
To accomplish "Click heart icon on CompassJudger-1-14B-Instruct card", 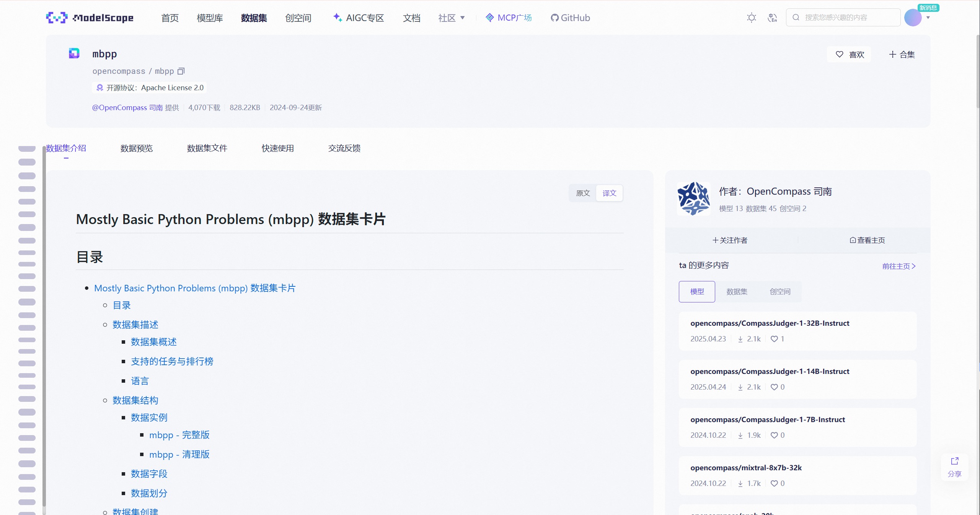I will coord(774,387).
